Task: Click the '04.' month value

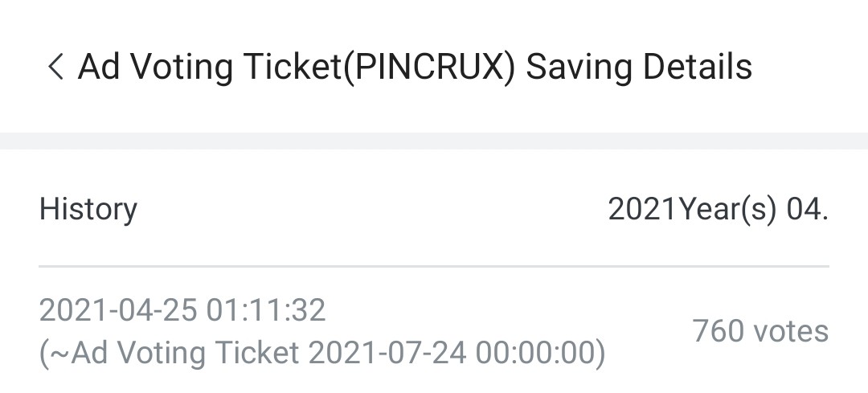Action: tap(807, 209)
